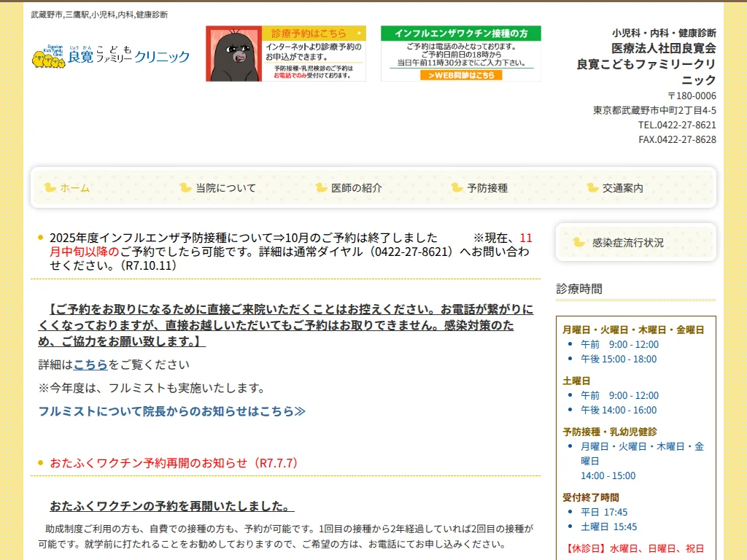Follow the こちら link for details
The height and width of the screenshot is (560, 747).
point(90,365)
